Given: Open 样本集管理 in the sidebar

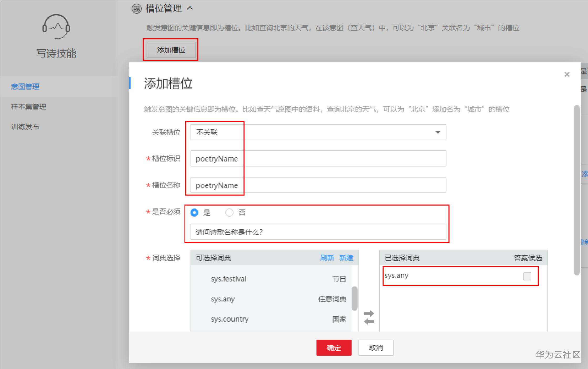Looking at the screenshot, I should click(29, 107).
